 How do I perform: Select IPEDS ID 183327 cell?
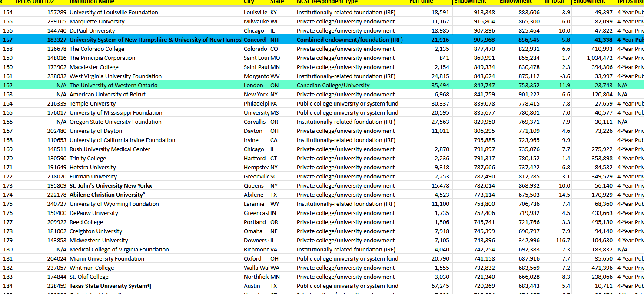(41, 40)
